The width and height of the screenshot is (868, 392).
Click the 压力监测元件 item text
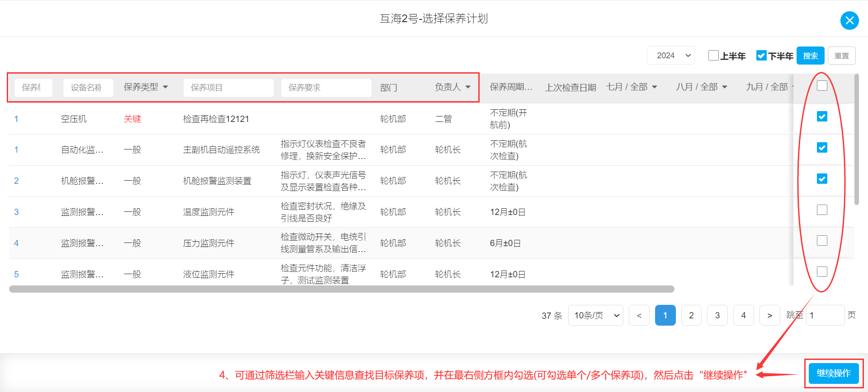click(208, 243)
